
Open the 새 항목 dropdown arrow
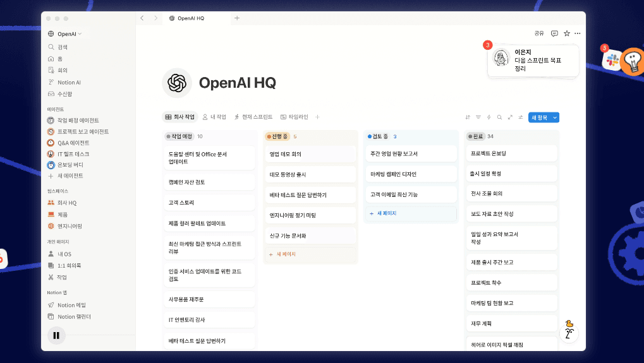[x=555, y=117]
